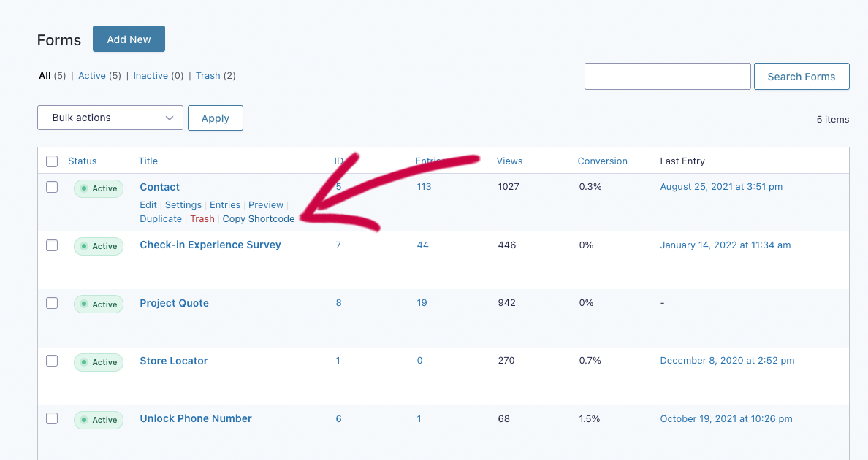Sort table by Conversion column

pos(602,161)
